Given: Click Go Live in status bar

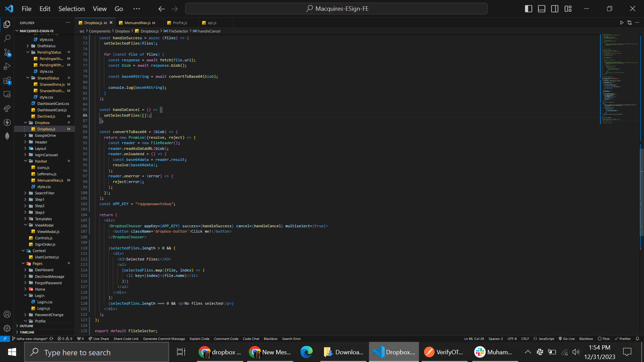Looking at the screenshot, I should pyautogui.click(x=567, y=339).
